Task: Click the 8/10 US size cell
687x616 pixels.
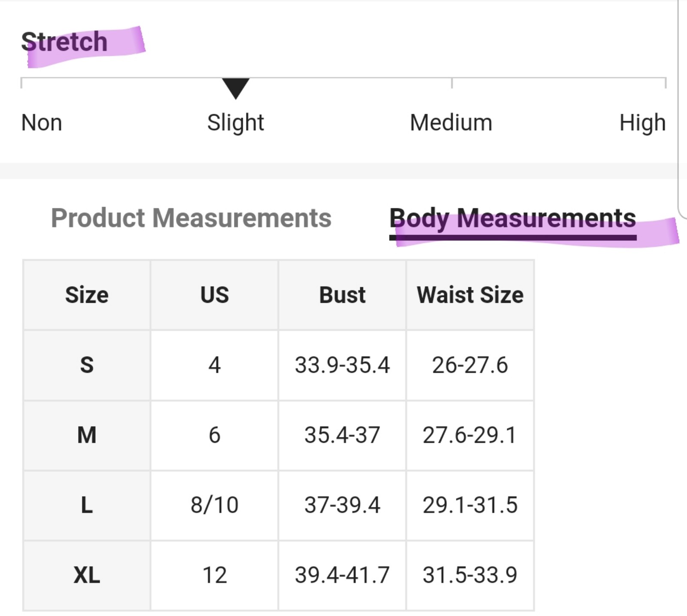Action: pos(215,505)
